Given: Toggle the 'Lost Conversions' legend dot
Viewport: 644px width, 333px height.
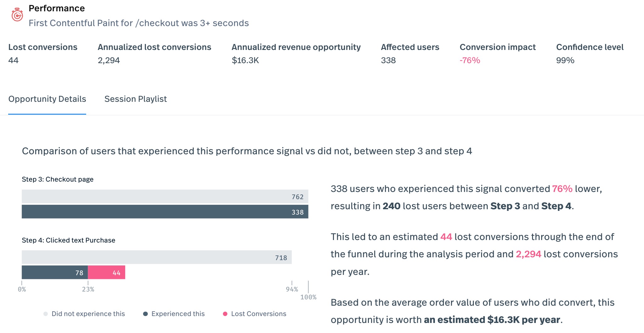Looking at the screenshot, I should tap(225, 314).
